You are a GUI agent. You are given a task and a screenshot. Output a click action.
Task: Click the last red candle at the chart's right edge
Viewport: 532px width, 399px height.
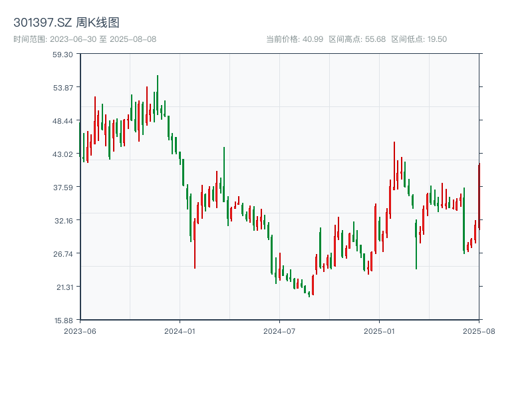coord(479,196)
